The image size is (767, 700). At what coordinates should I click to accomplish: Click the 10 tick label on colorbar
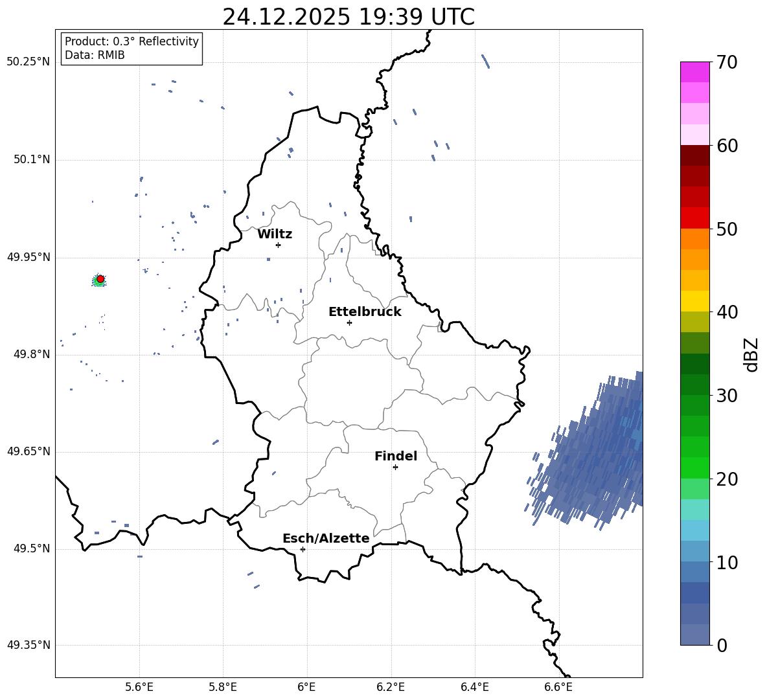[727, 563]
